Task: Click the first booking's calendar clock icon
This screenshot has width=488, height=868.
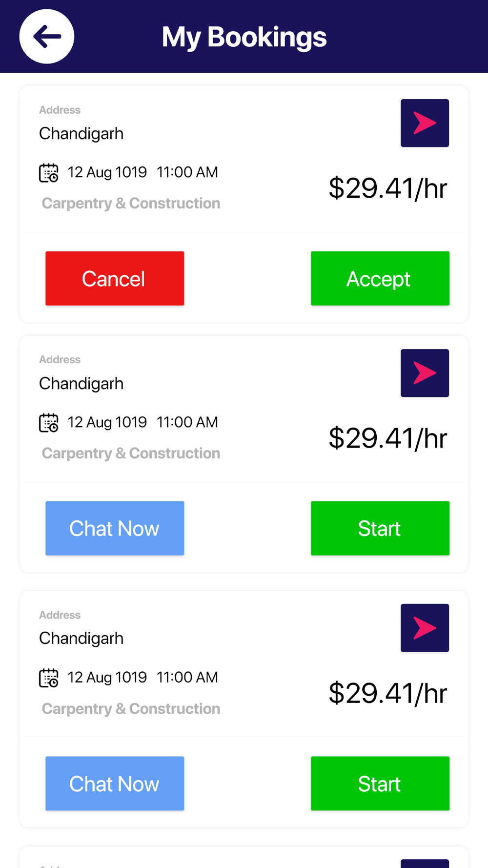Action: pyautogui.click(x=49, y=173)
